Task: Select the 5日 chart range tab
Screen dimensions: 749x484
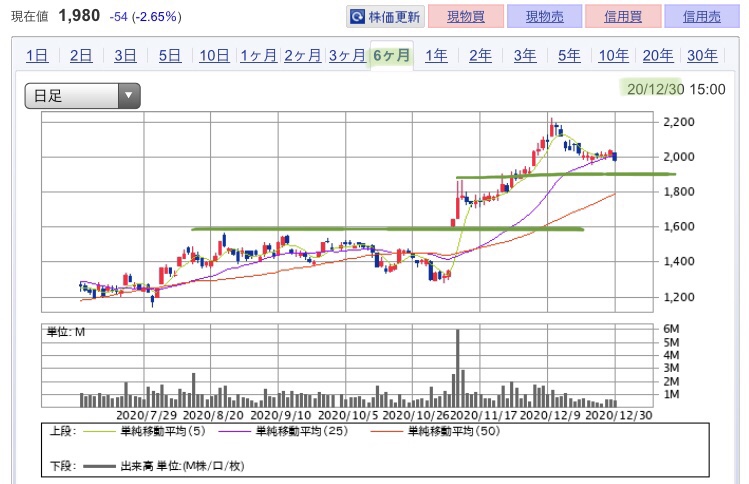Action: [x=170, y=56]
